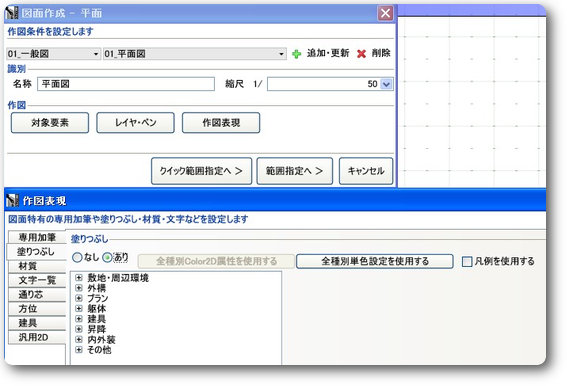Expand the 内外装 tree node

coord(79,339)
